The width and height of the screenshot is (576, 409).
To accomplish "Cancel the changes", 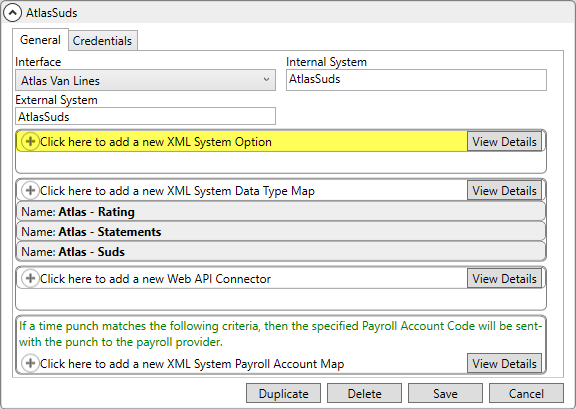I will point(526,394).
